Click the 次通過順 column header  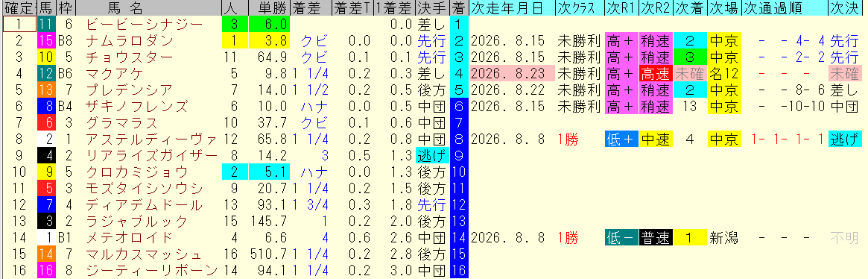(785, 7)
